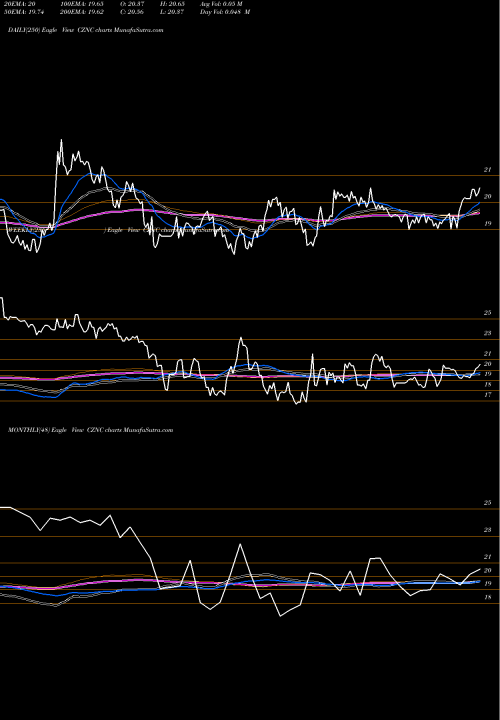Click the 23 price label on weekly chart

click(488, 333)
